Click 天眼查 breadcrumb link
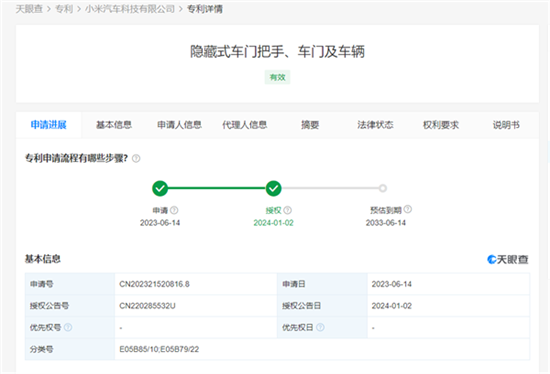 (x=29, y=9)
